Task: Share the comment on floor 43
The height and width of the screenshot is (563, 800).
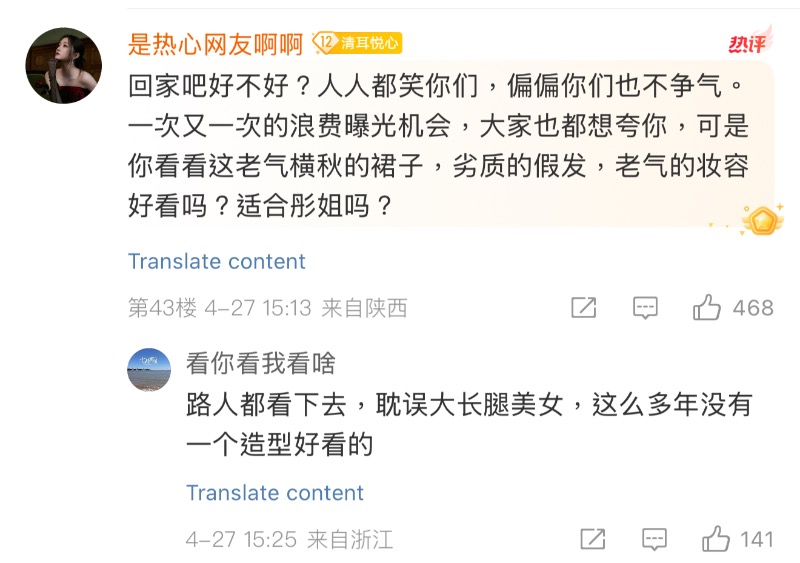Action: pos(583,308)
